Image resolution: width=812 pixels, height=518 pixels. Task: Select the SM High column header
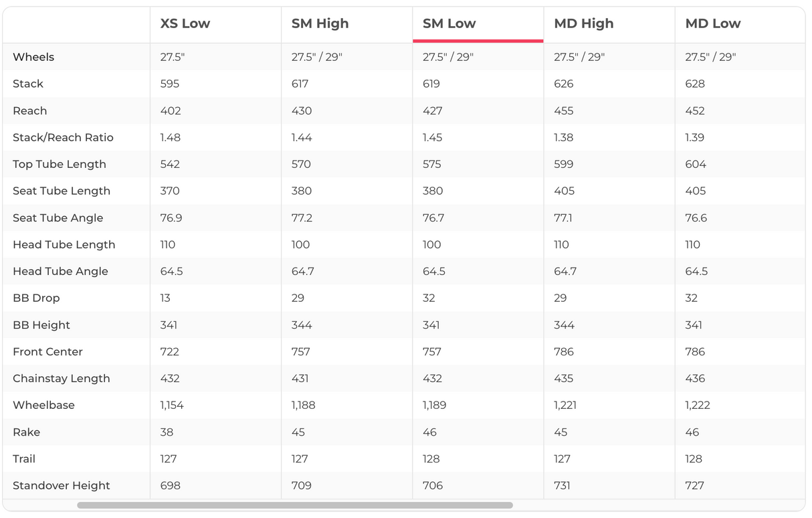coord(320,23)
